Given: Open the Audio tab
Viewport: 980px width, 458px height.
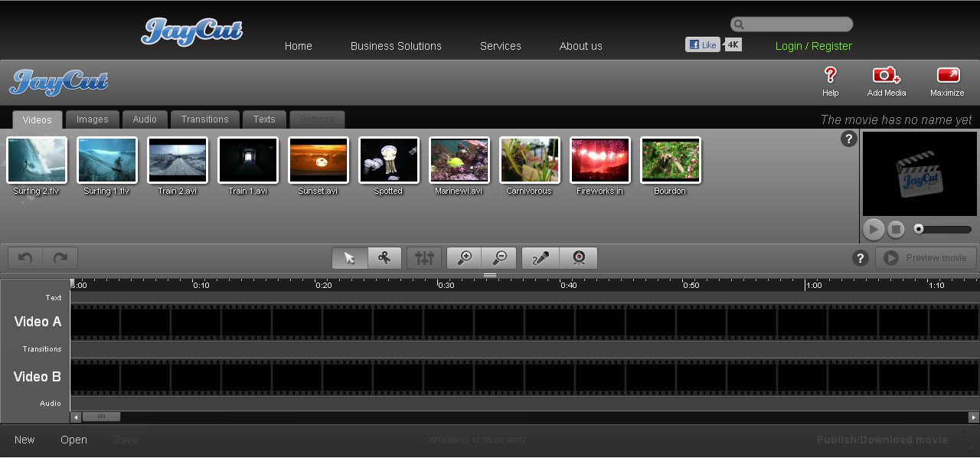Looking at the screenshot, I should [145, 119].
